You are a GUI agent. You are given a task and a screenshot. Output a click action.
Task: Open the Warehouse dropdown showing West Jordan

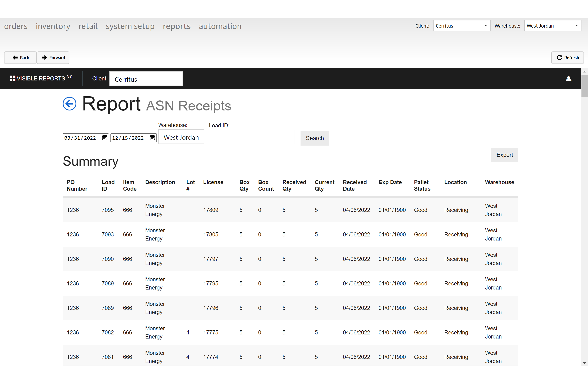552,26
